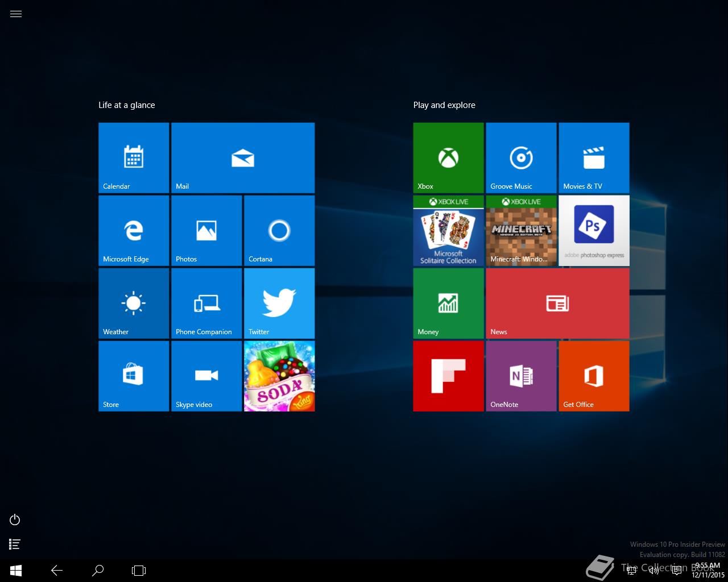Screen dimensions: 728x582
Task: Open the Mail tile
Action: tap(243, 158)
